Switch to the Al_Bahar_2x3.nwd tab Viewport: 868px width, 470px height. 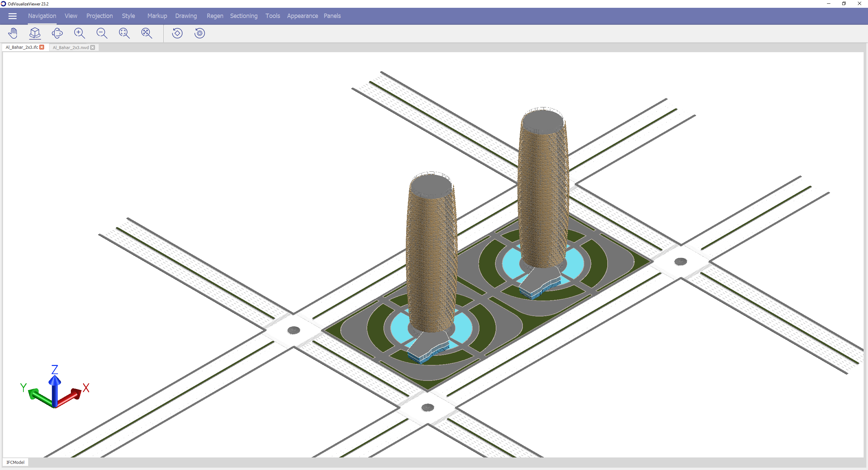click(71, 47)
